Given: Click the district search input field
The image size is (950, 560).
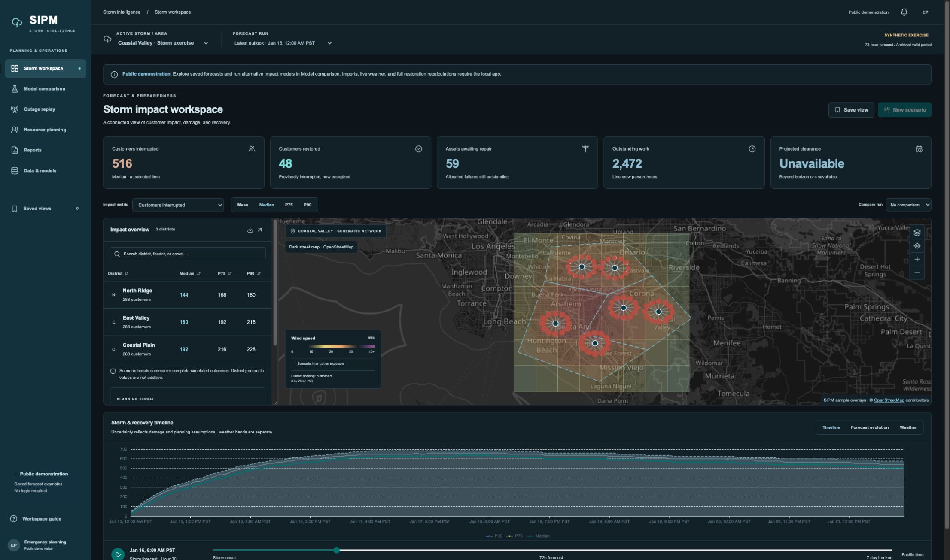Looking at the screenshot, I should point(188,254).
